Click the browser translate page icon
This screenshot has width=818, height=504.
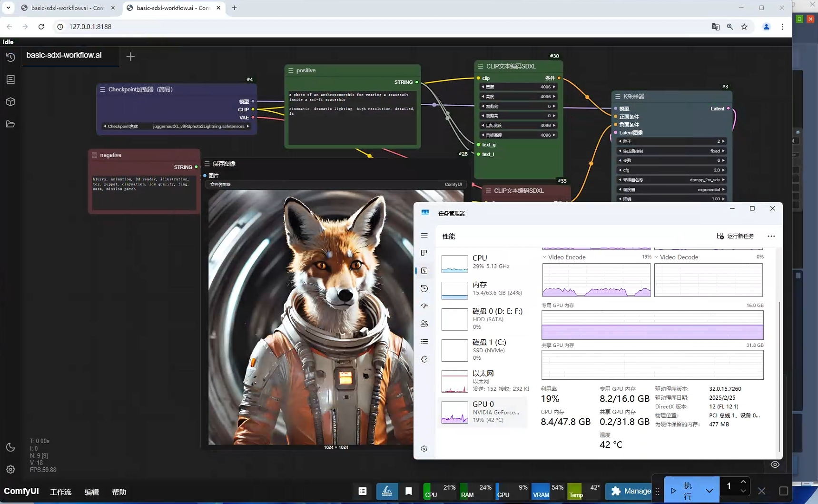[716, 27]
